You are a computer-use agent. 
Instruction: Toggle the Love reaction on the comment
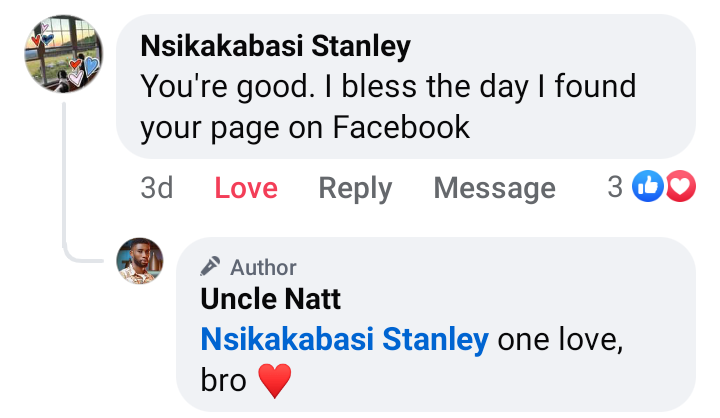[x=246, y=187]
